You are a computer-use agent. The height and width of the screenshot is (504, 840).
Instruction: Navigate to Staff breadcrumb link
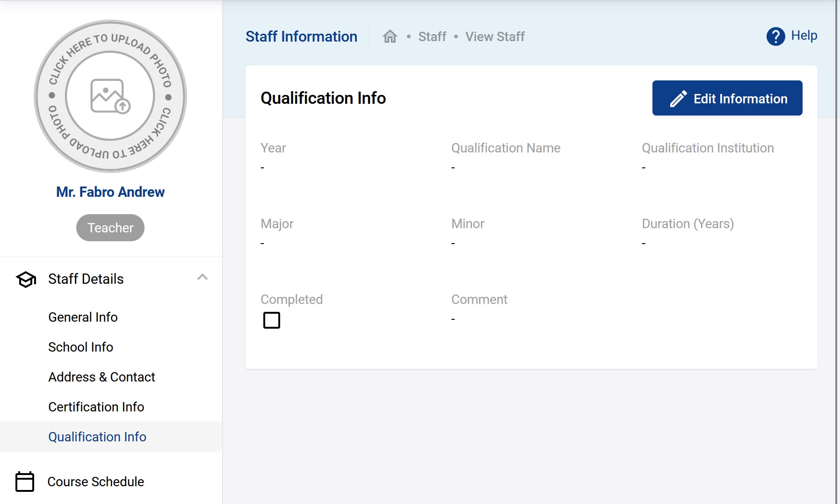click(x=432, y=36)
